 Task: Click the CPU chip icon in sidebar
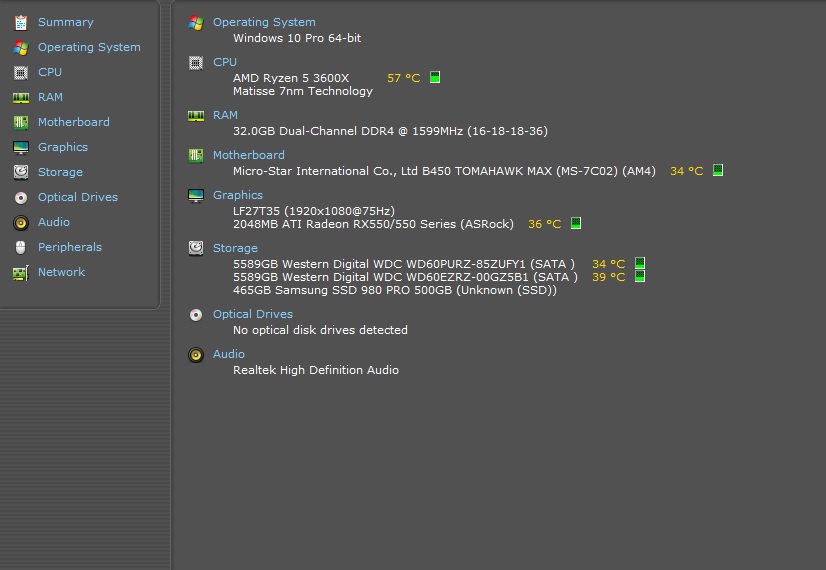[21, 73]
